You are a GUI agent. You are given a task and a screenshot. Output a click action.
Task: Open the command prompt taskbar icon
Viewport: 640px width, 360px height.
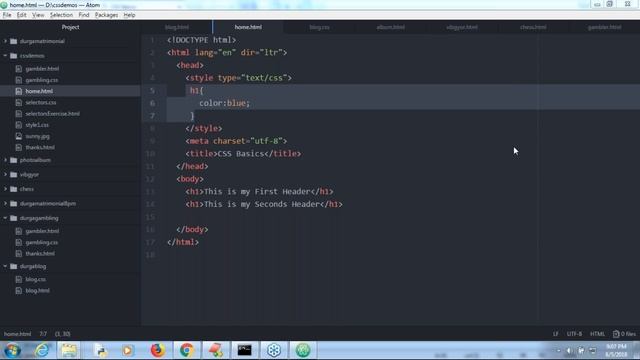click(244, 350)
